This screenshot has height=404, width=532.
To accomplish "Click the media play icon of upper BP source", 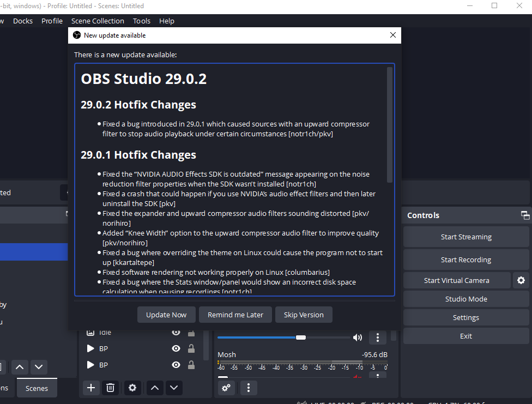I will pyautogui.click(x=90, y=349).
